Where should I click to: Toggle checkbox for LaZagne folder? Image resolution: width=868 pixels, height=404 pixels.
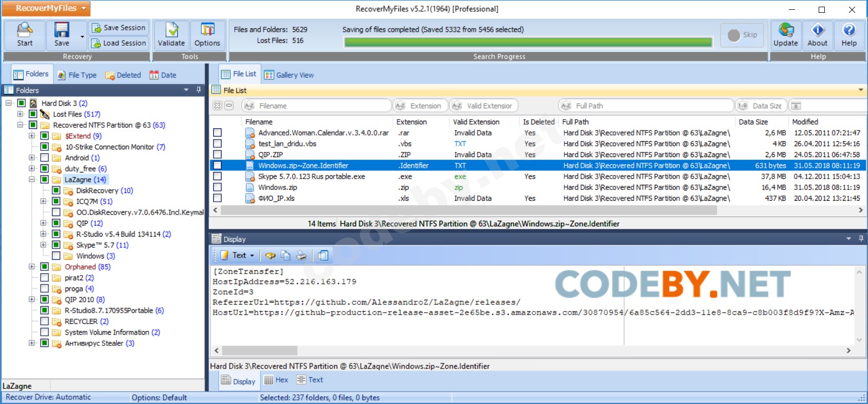[44, 180]
